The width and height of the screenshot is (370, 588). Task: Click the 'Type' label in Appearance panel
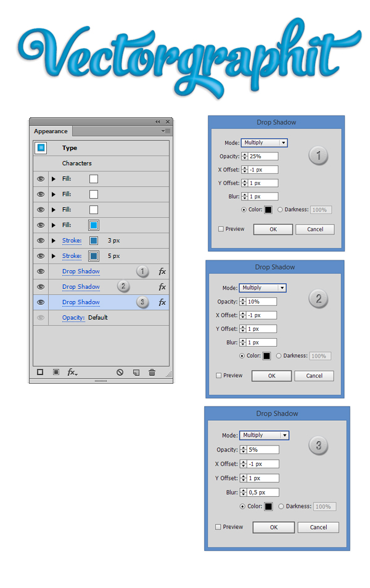[x=69, y=147]
